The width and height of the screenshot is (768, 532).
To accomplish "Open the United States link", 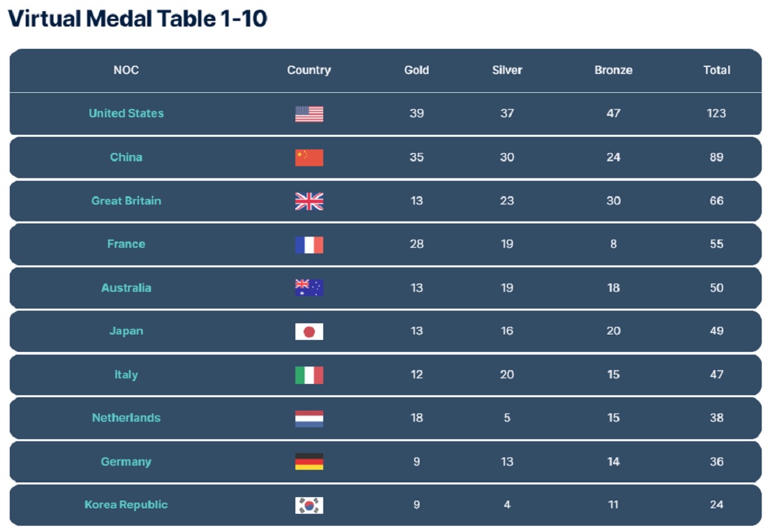I will 126,113.
